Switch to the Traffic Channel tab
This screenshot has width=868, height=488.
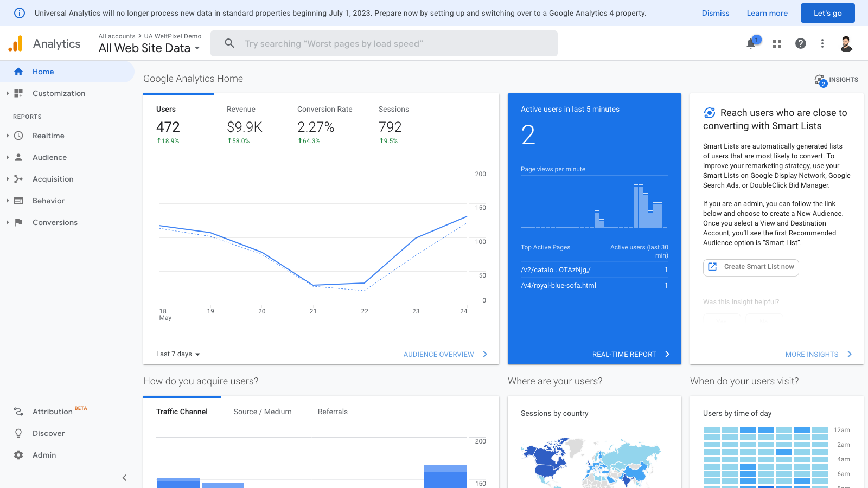click(x=182, y=412)
